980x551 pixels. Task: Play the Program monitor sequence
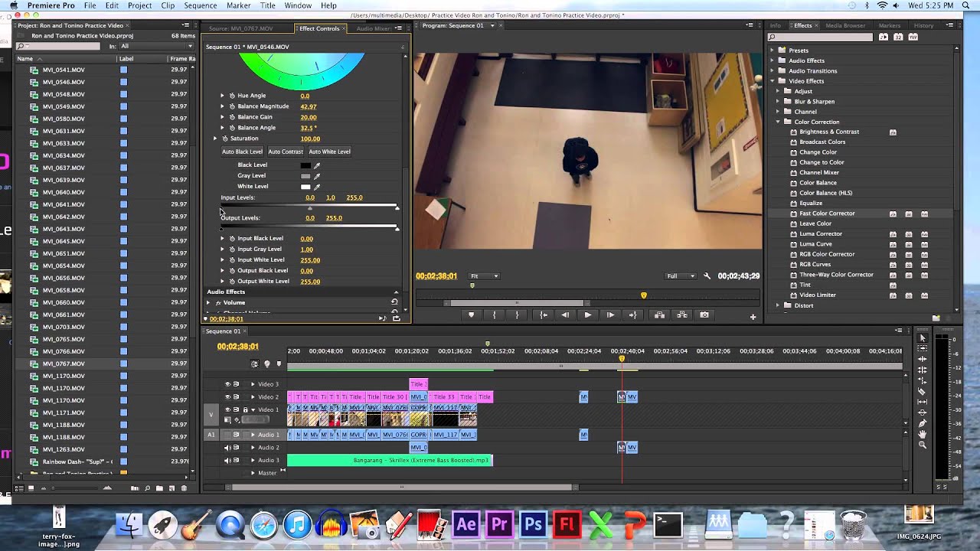[587, 315]
